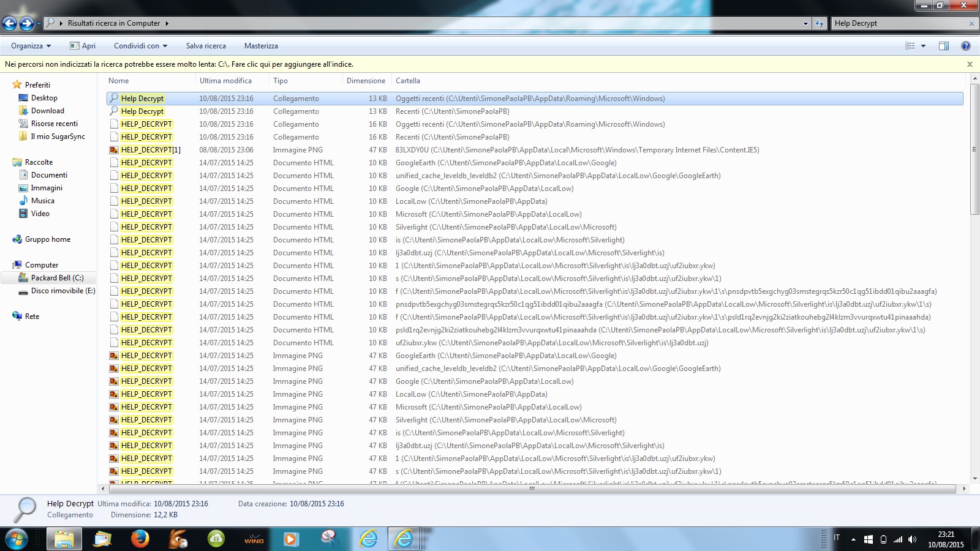
Task: Select Gruppo home in navigation pane
Action: point(47,239)
